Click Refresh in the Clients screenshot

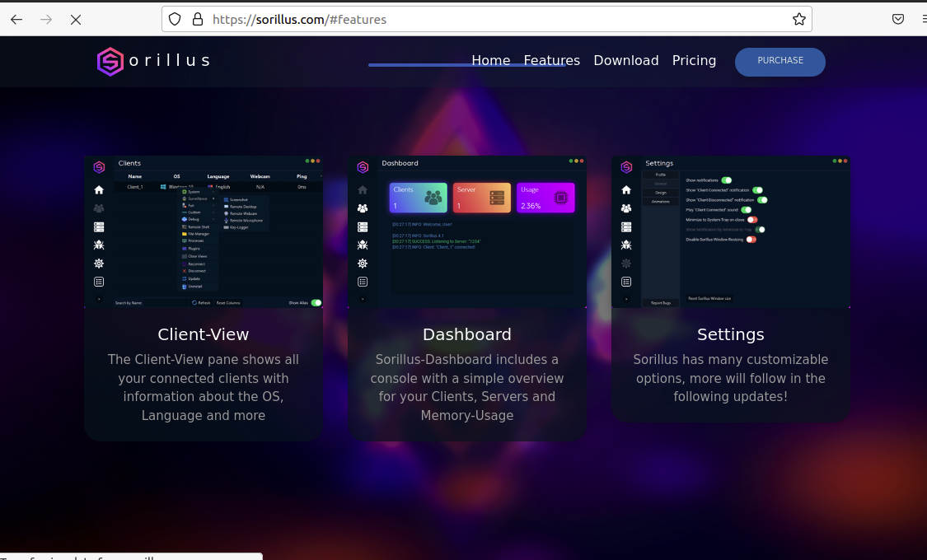[201, 302]
